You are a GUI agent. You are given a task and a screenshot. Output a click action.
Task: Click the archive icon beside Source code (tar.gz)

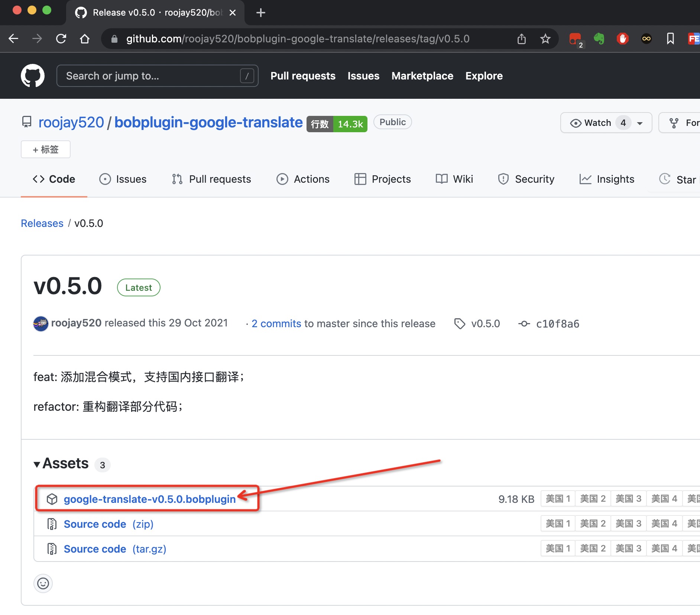click(52, 549)
